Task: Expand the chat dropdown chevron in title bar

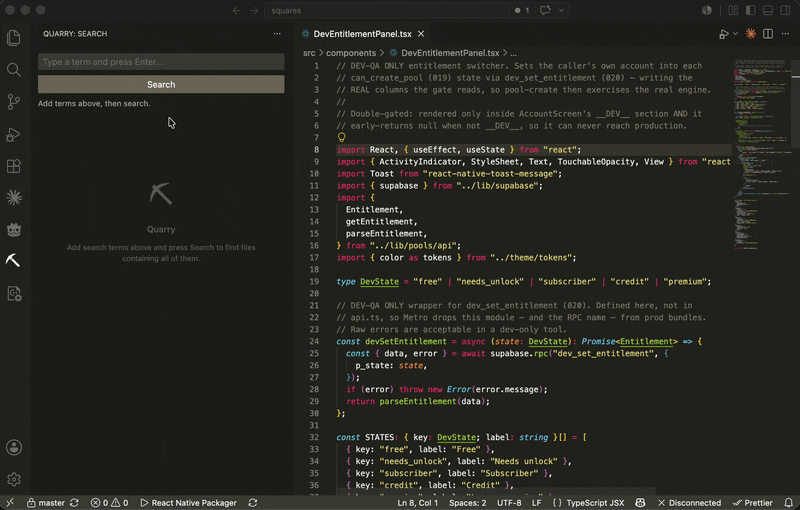Action: (x=561, y=10)
